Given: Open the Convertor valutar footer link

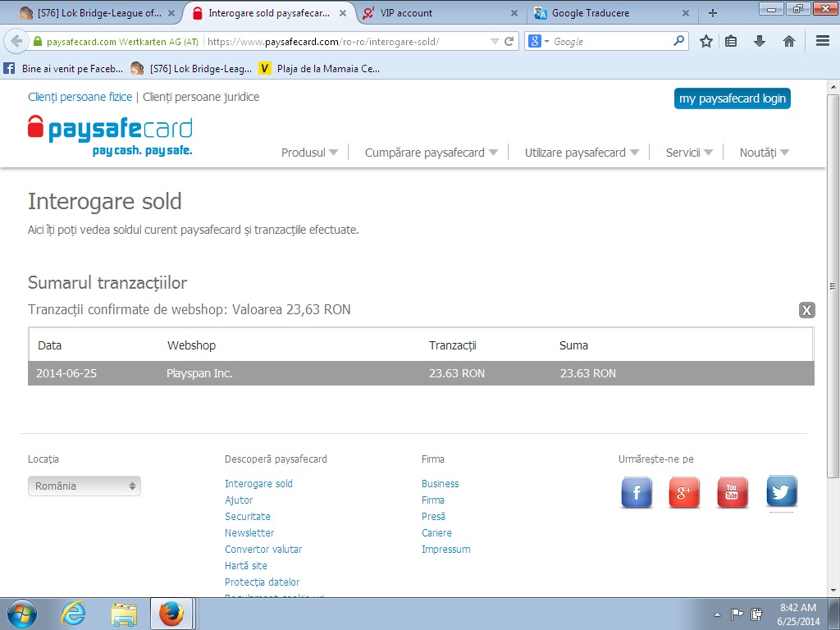Looking at the screenshot, I should click(263, 550).
